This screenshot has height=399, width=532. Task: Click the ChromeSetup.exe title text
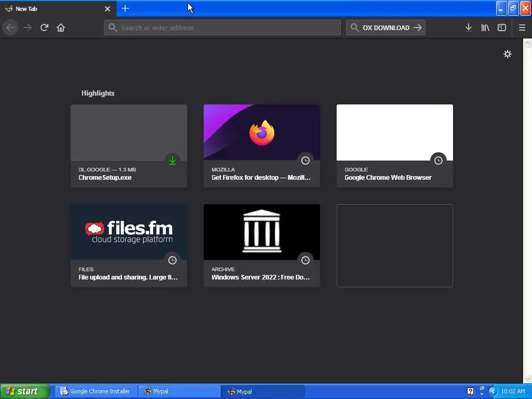pos(105,178)
